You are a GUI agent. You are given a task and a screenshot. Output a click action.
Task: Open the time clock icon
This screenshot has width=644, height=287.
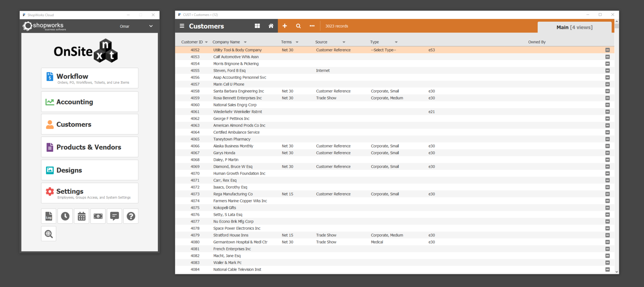[65, 216]
